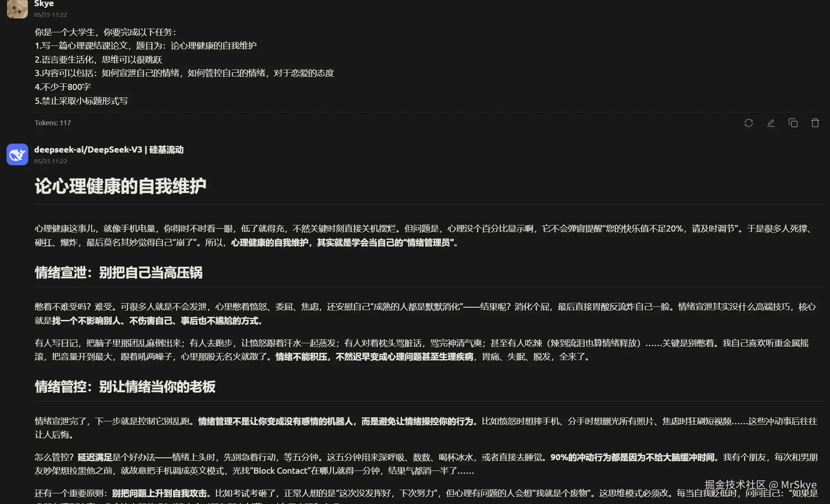Click the bold text 延迟满足
This screenshot has width=830, height=504.
[95, 457]
